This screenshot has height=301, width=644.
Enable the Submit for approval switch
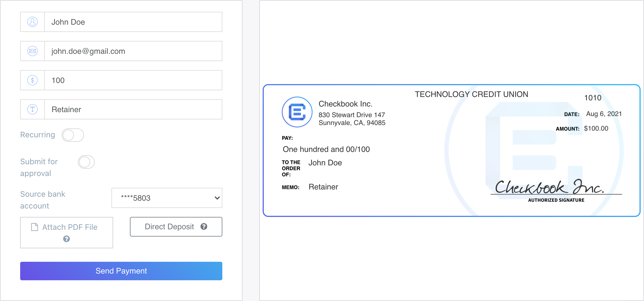(x=86, y=162)
